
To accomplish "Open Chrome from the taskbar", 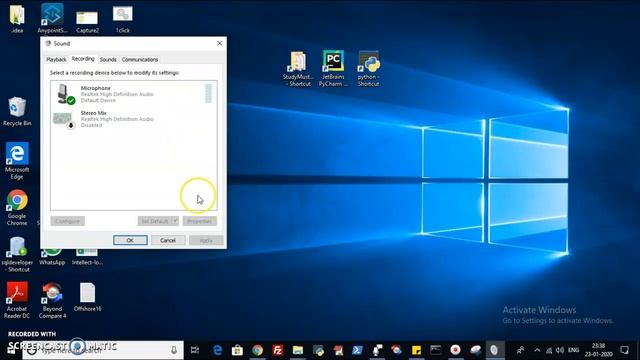I will [x=257, y=350].
